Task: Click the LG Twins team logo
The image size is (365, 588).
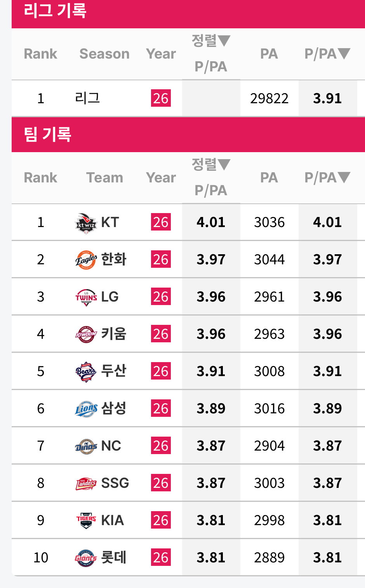Action: click(86, 297)
